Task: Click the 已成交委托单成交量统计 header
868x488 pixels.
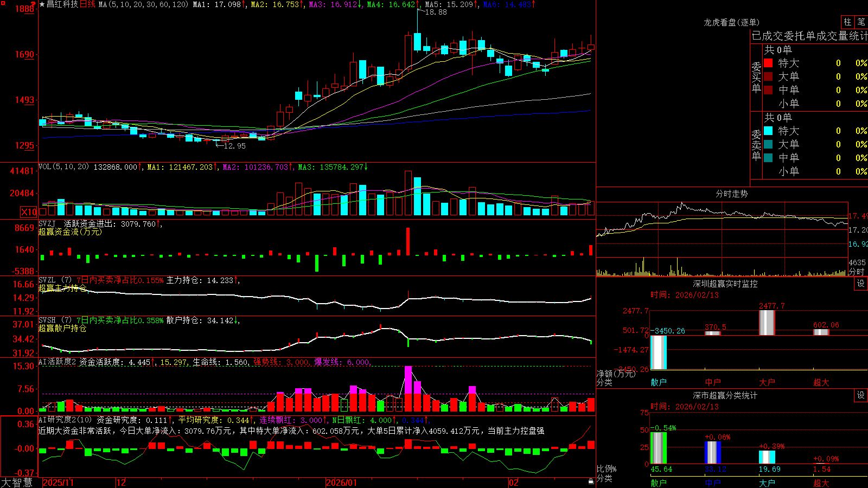Action: click(x=809, y=36)
